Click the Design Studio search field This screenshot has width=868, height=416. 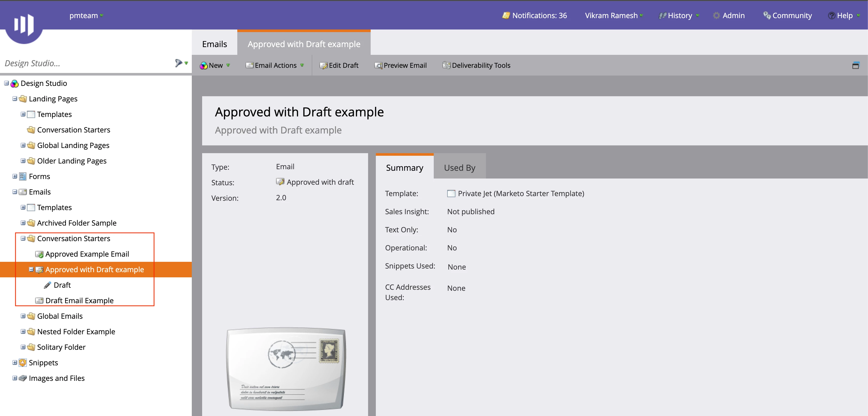(84, 63)
